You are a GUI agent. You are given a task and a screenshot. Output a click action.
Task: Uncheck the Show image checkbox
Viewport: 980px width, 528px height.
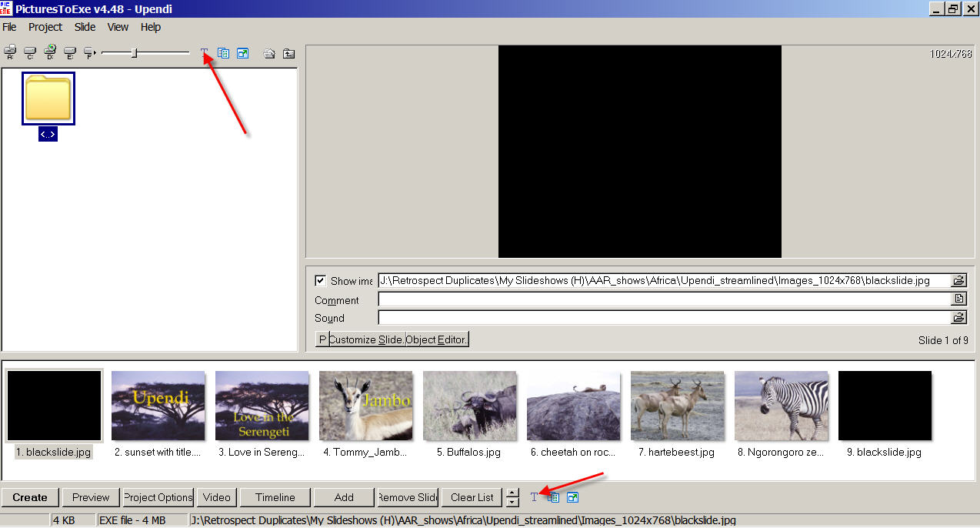321,281
